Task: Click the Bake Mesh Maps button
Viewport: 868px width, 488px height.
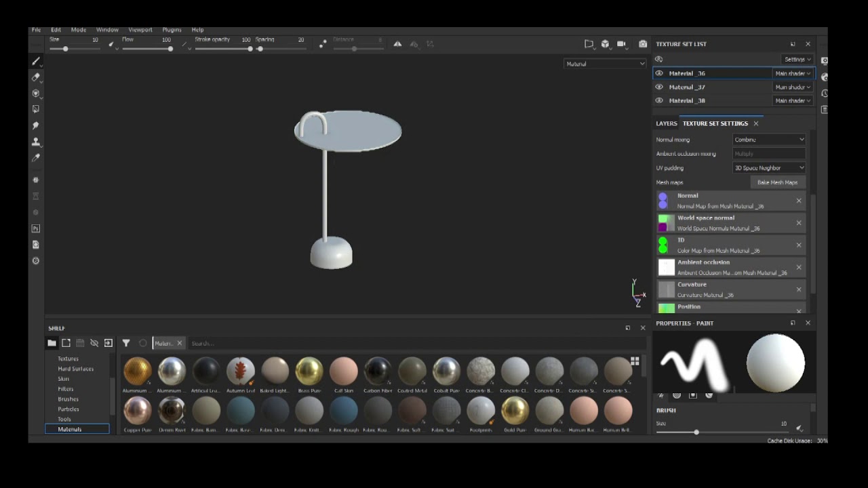Action: pyautogui.click(x=777, y=182)
